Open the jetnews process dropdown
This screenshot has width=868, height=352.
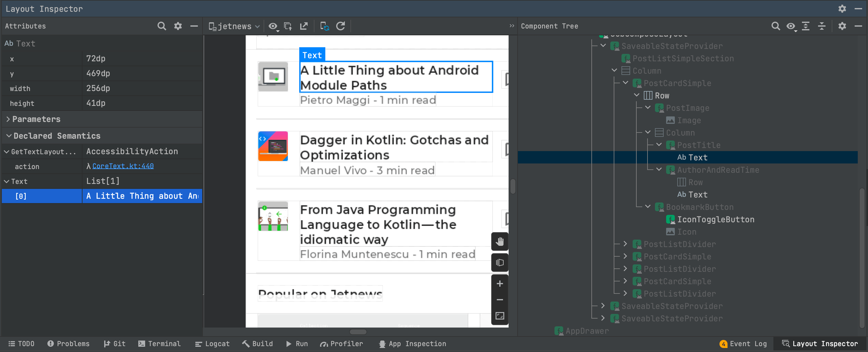[x=234, y=26]
